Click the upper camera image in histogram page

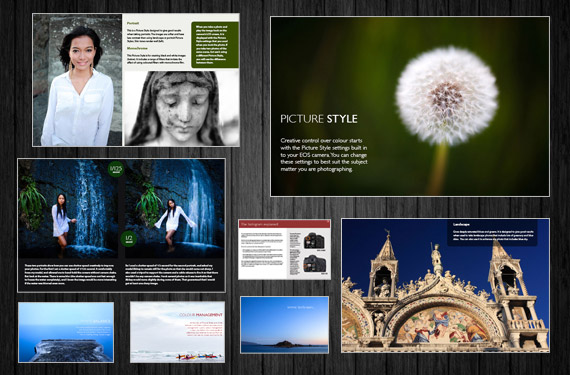(314, 241)
